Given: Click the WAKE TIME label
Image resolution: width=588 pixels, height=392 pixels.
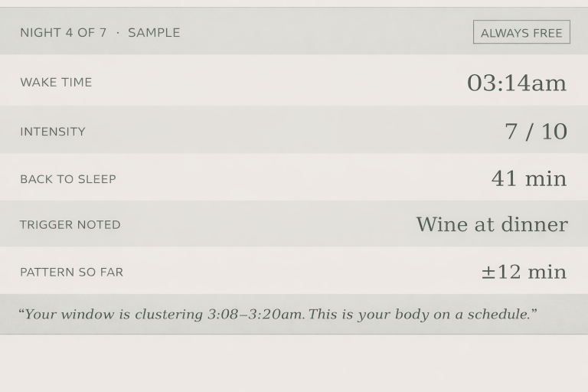Looking at the screenshot, I should (x=56, y=82).
